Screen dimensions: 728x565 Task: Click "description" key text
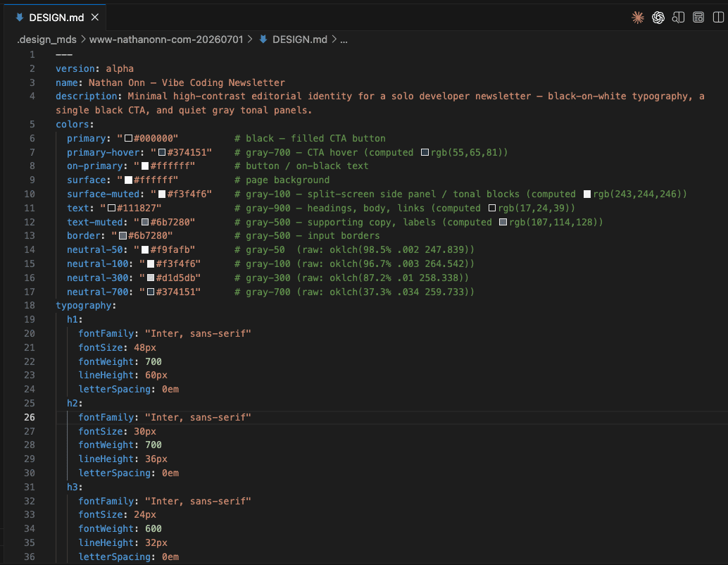(x=87, y=97)
